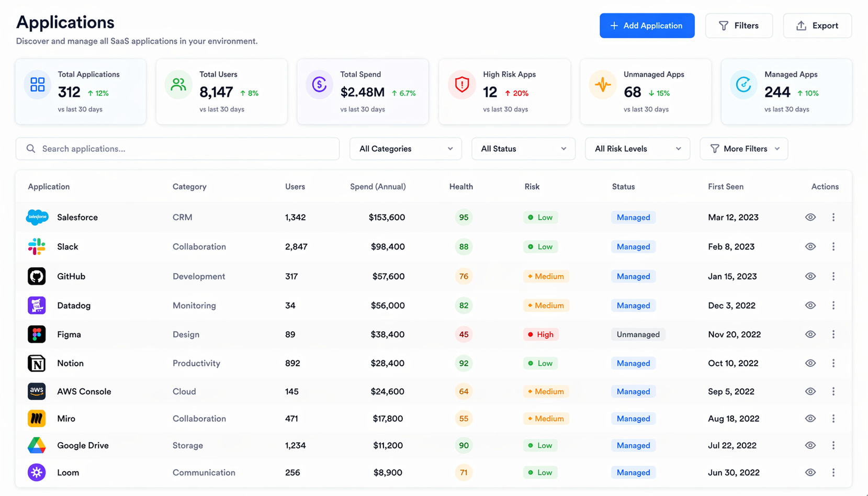Click the Figma app icon
868x496 pixels.
[x=37, y=334]
